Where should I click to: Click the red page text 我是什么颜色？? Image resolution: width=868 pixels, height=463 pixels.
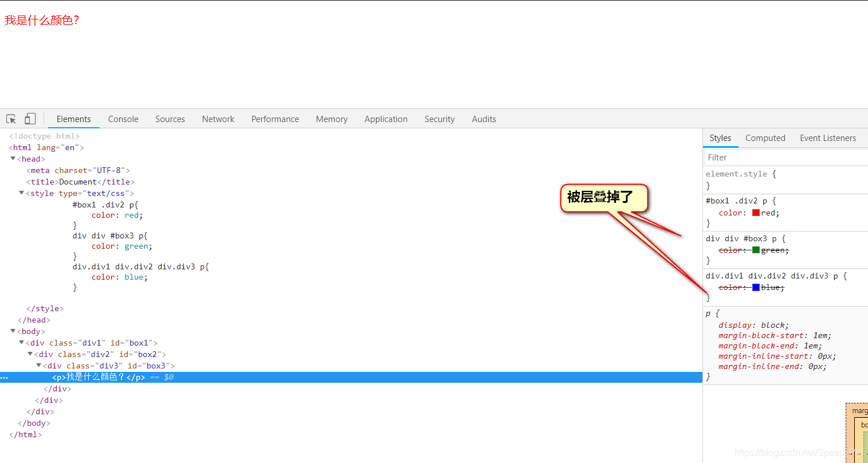pyautogui.click(x=42, y=20)
